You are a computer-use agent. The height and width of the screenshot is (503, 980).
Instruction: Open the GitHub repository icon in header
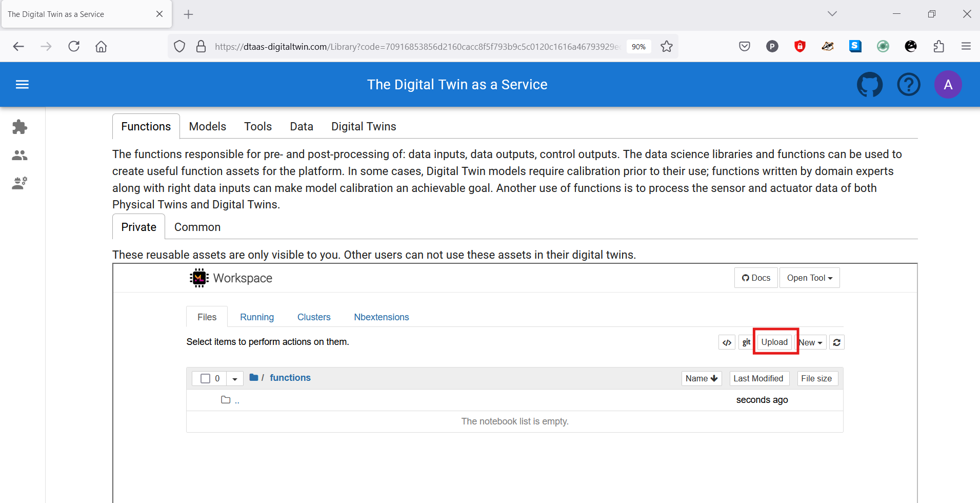tap(869, 85)
